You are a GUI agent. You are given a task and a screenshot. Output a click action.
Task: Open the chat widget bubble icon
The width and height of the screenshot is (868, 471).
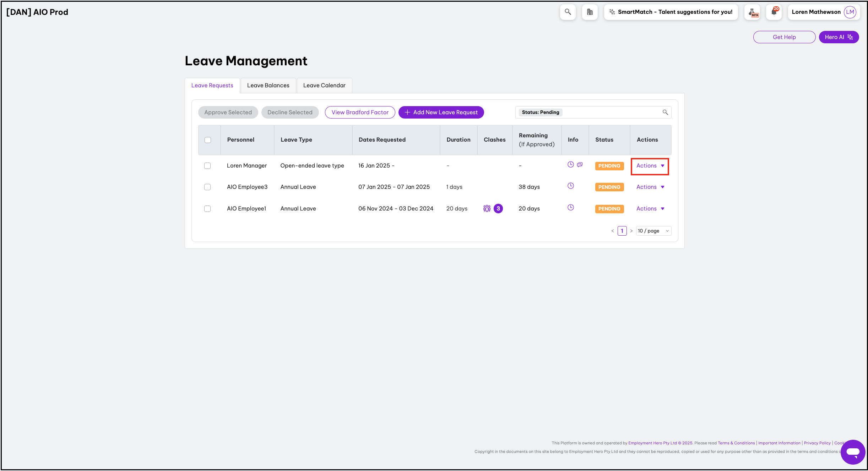(x=852, y=452)
